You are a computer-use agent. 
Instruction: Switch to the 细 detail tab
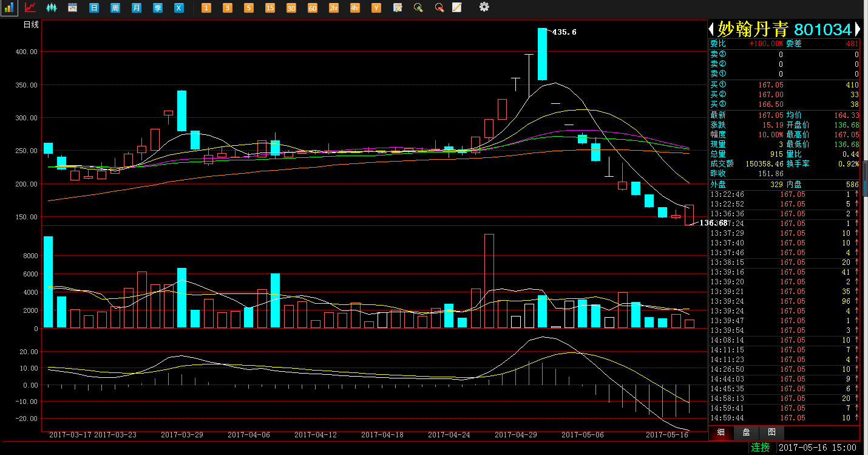721,433
